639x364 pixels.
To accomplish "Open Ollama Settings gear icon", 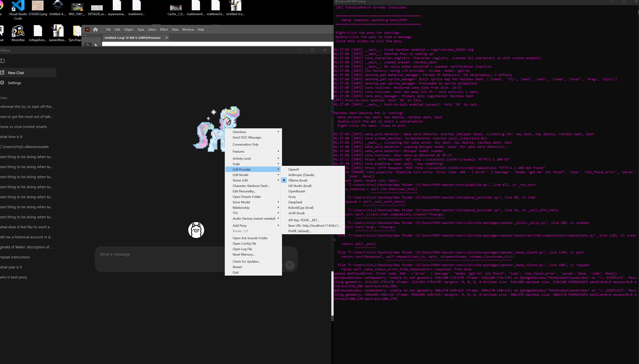I will [x=2, y=83].
